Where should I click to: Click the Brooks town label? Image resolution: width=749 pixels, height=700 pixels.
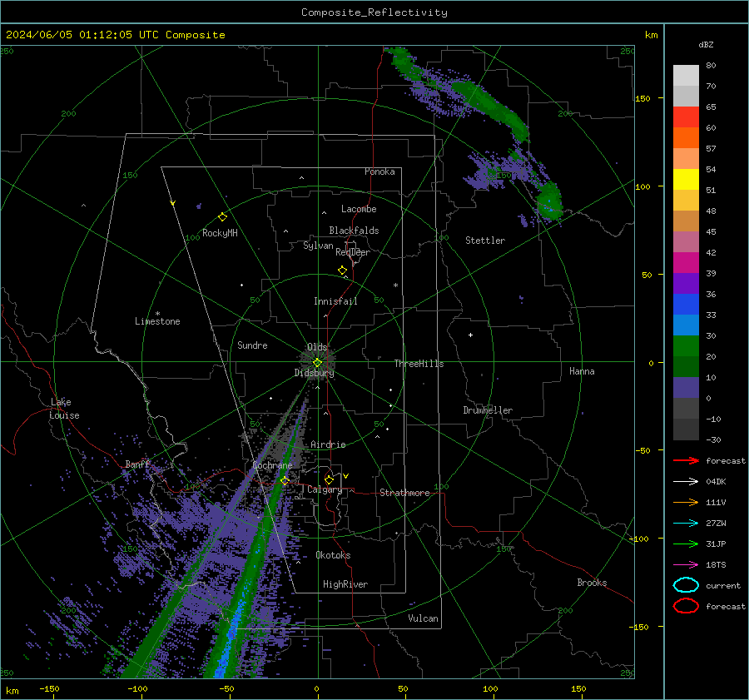pyautogui.click(x=592, y=583)
